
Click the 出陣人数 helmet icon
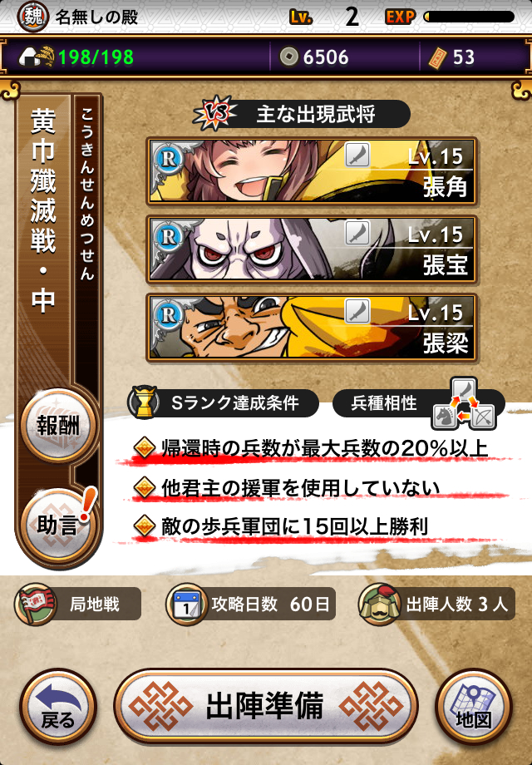coord(379,604)
